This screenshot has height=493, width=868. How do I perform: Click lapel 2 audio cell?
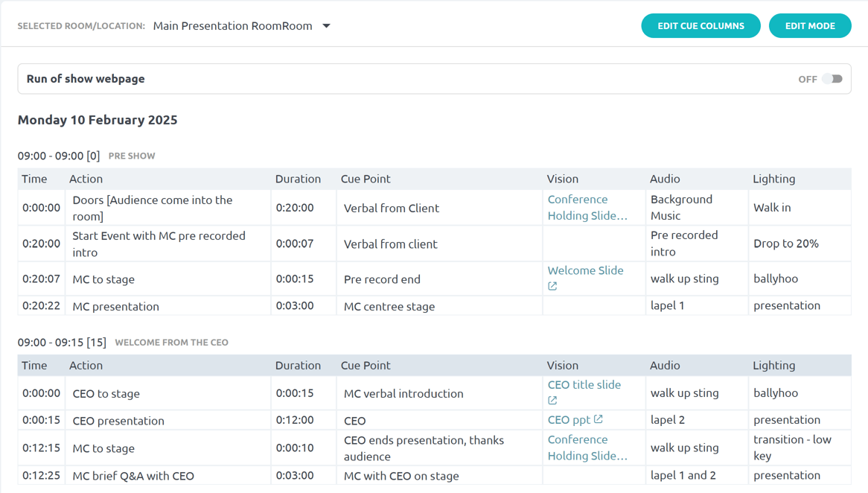[697, 420]
